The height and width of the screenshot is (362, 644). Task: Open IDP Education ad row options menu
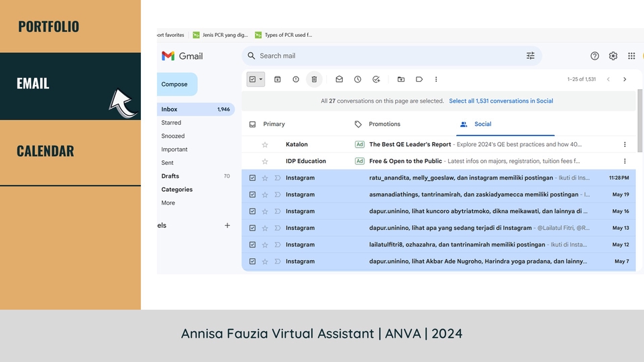[625, 162]
